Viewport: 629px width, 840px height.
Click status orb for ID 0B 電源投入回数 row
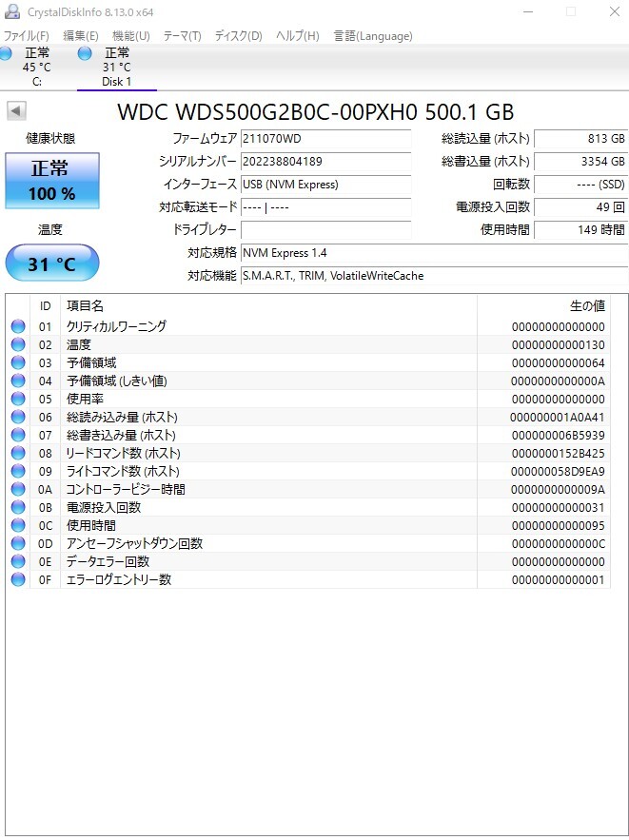click(x=18, y=507)
